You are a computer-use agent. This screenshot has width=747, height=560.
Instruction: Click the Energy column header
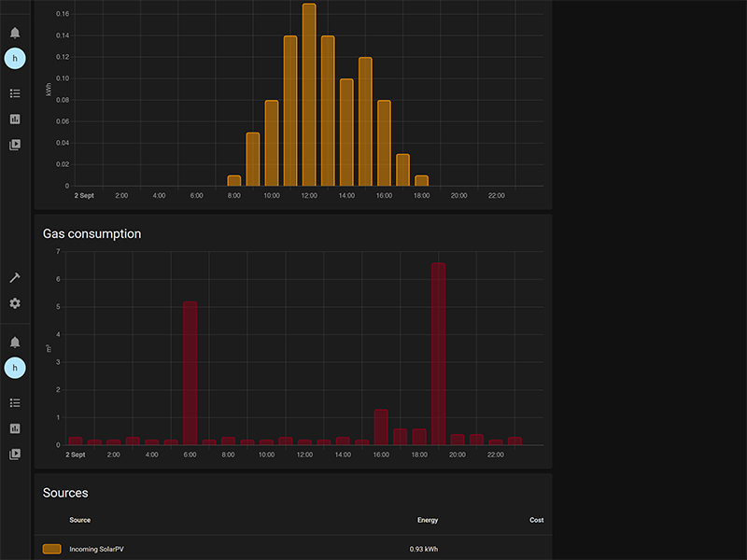pos(428,520)
